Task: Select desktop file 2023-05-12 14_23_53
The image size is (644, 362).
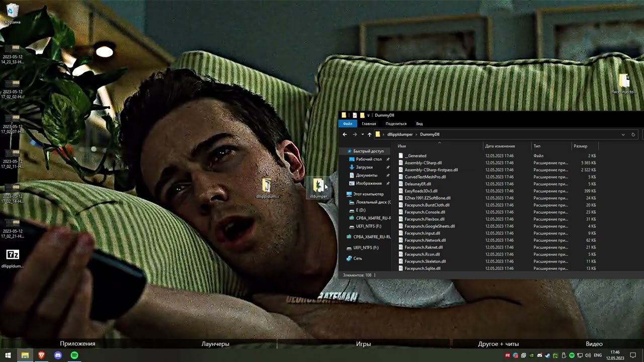Action: click(x=13, y=54)
